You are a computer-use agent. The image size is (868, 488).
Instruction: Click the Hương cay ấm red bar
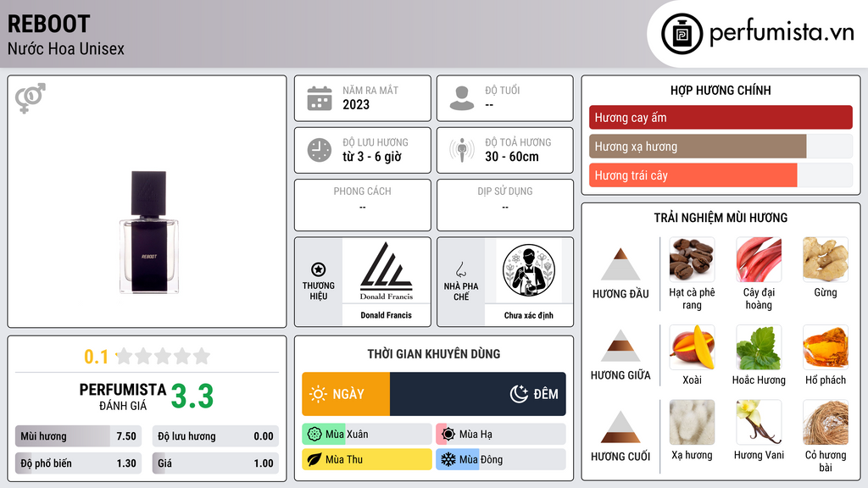[x=721, y=117]
